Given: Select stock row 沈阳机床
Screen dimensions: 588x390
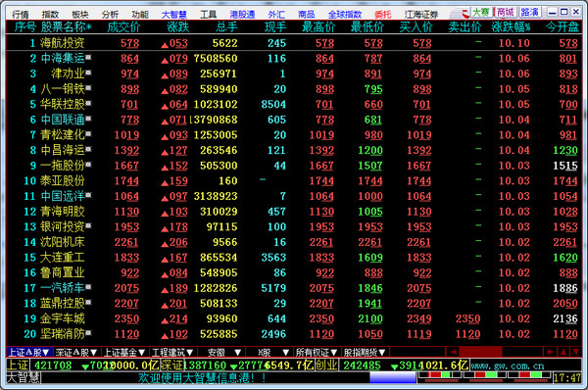Looking at the screenshot, I should (x=294, y=242).
